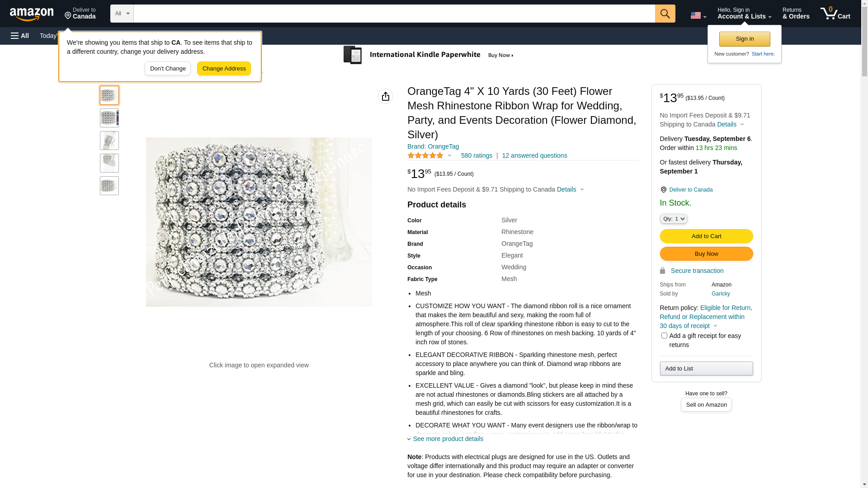Click the Amazon logo

[32, 14]
